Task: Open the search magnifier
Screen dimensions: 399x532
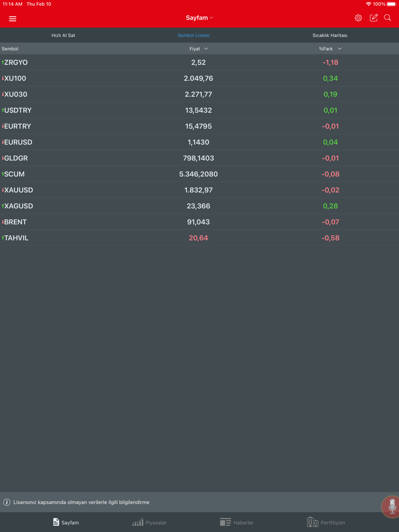Action: click(388, 18)
